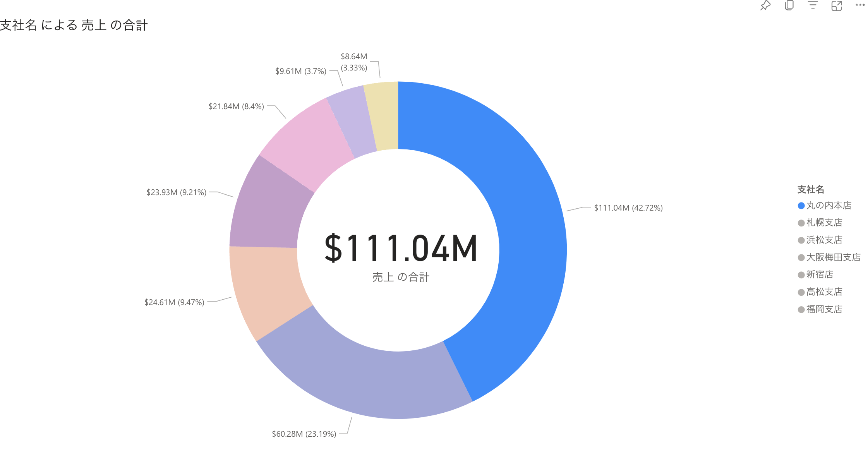Click the 福岡支店 legend marker dot
Image resolution: width=868 pixels, height=470 pixels.
pos(801,310)
